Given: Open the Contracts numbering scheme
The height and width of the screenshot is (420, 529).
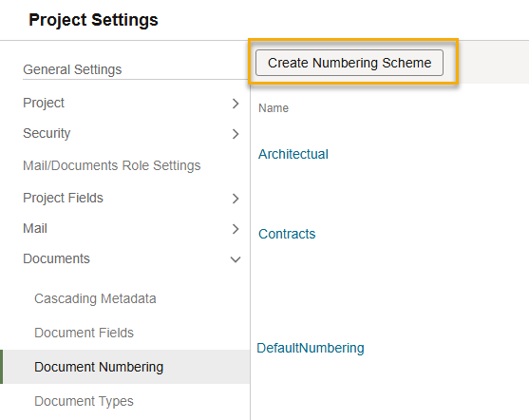Looking at the screenshot, I should (287, 234).
